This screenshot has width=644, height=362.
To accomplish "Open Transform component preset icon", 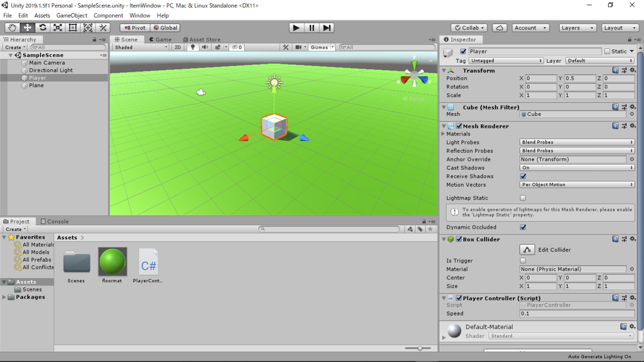I will click(x=624, y=70).
